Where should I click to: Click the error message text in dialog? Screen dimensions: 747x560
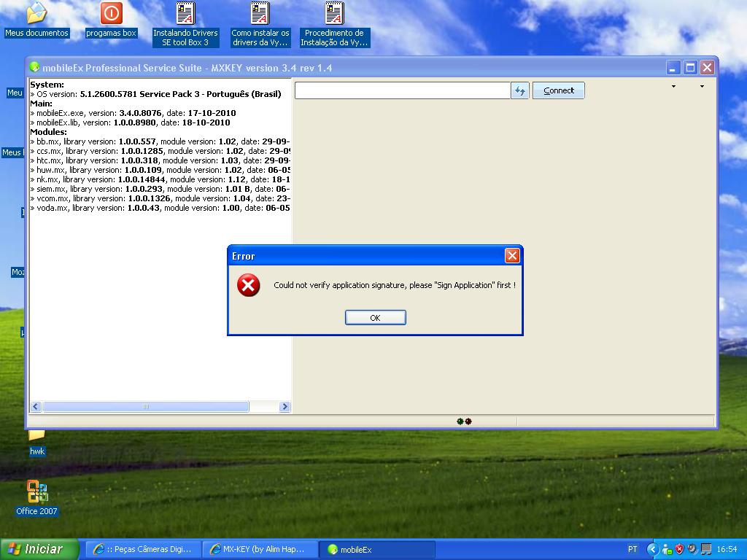click(x=395, y=285)
